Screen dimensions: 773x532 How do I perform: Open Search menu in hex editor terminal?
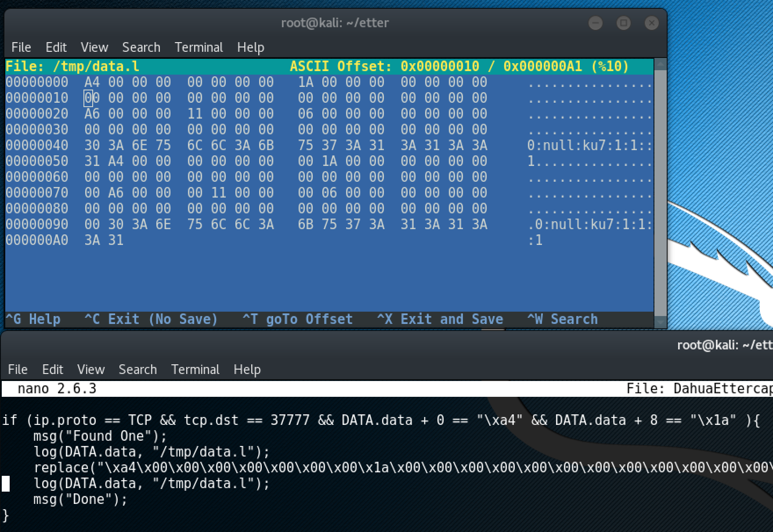pos(141,47)
